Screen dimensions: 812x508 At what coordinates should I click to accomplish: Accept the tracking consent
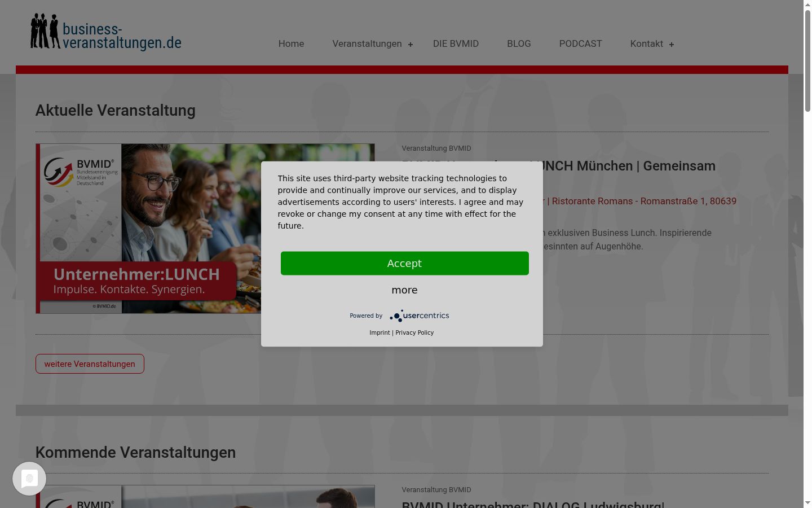pos(405,264)
